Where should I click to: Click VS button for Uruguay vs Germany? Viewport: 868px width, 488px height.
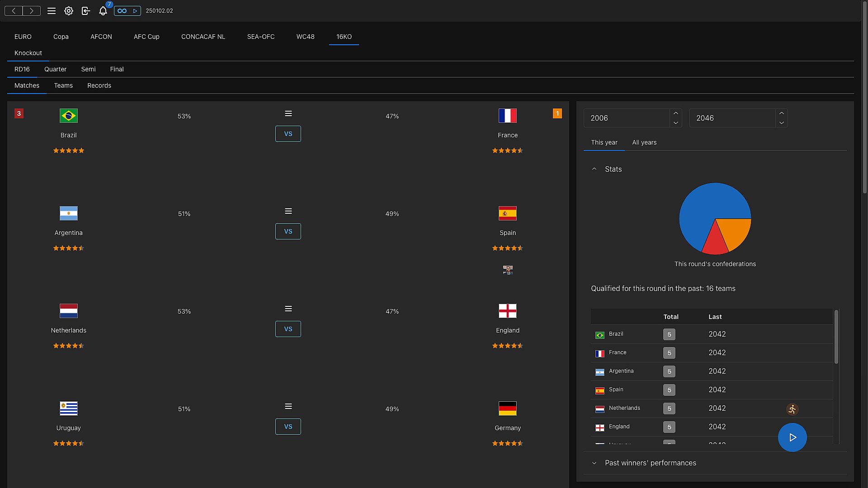[x=288, y=427]
